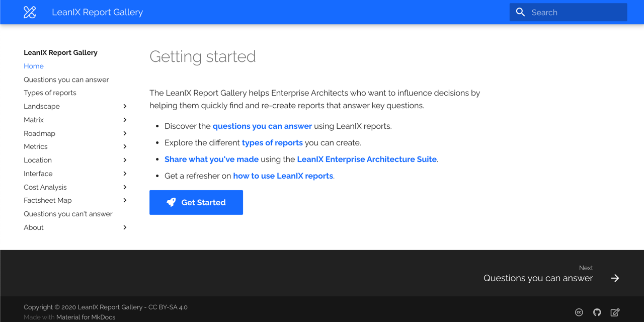Expand the Metrics section chevron
Screen dimensions: 644x322
[125, 146]
